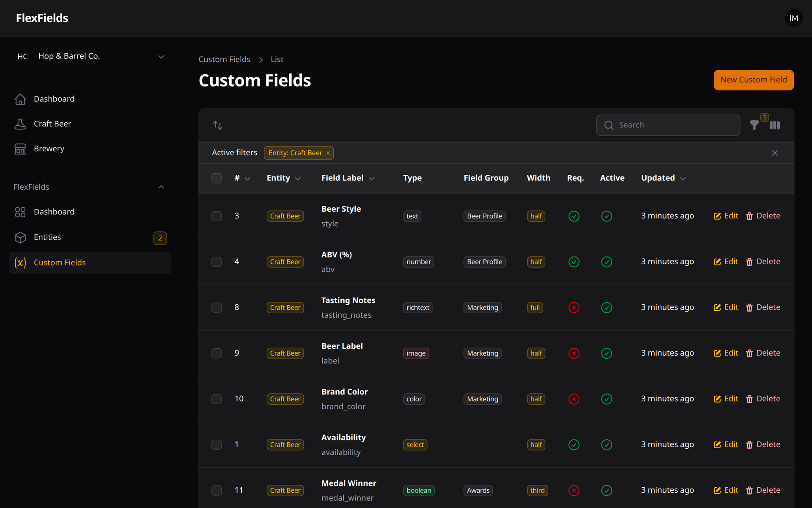Click the storefront icon for Brewery
The image size is (812, 508).
click(x=20, y=149)
